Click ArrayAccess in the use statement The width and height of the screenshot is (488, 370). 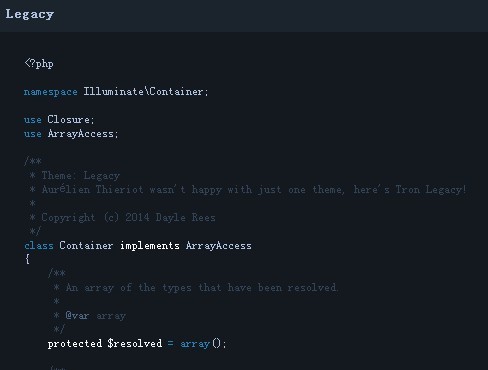[x=80, y=134]
